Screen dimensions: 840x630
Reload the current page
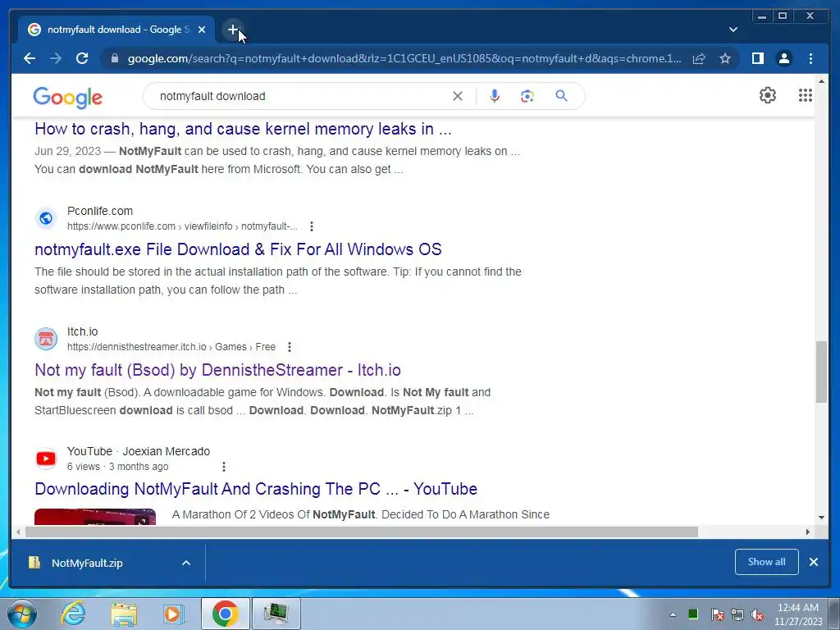coord(82,58)
